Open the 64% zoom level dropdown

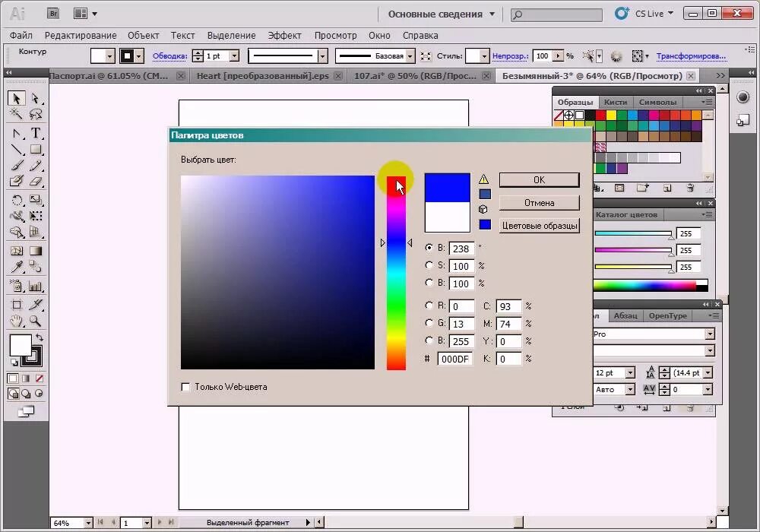pyautogui.click(x=88, y=523)
